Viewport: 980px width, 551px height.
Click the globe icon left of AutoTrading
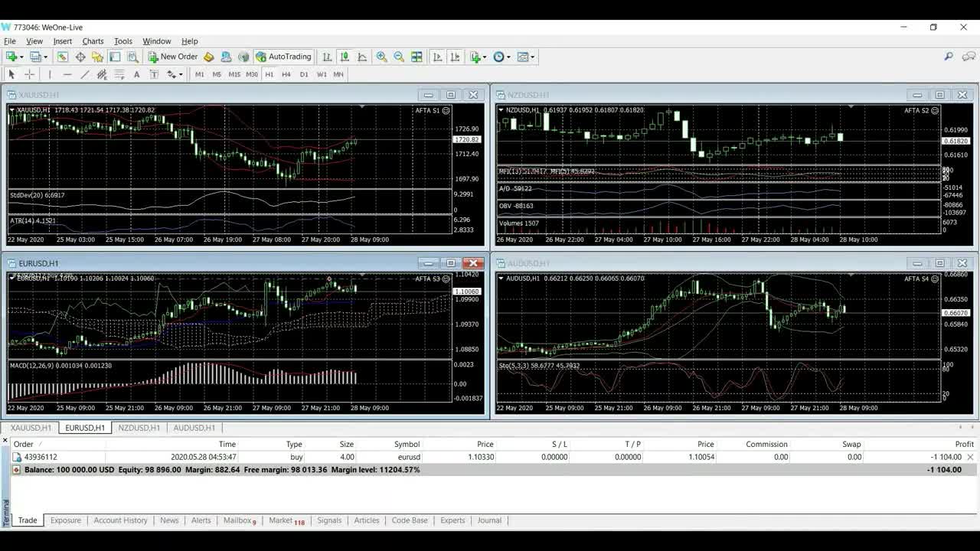coord(243,57)
